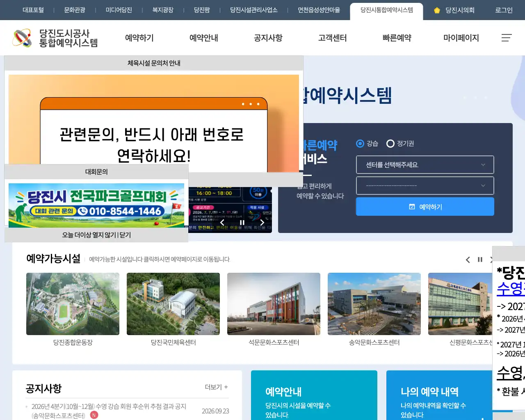Go to 대표포털 in the top bar

point(33,10)
